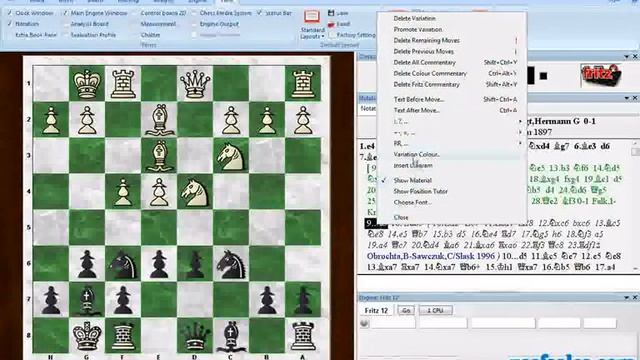This screenshot has width=640, height=360.
Task: Select the white bishop on e3
Action: (159, 156)
